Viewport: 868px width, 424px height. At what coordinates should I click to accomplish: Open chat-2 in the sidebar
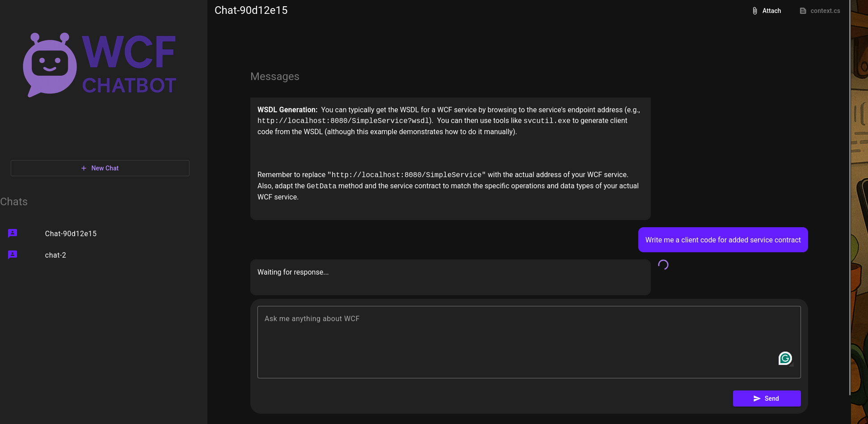[x=104, y=255]
